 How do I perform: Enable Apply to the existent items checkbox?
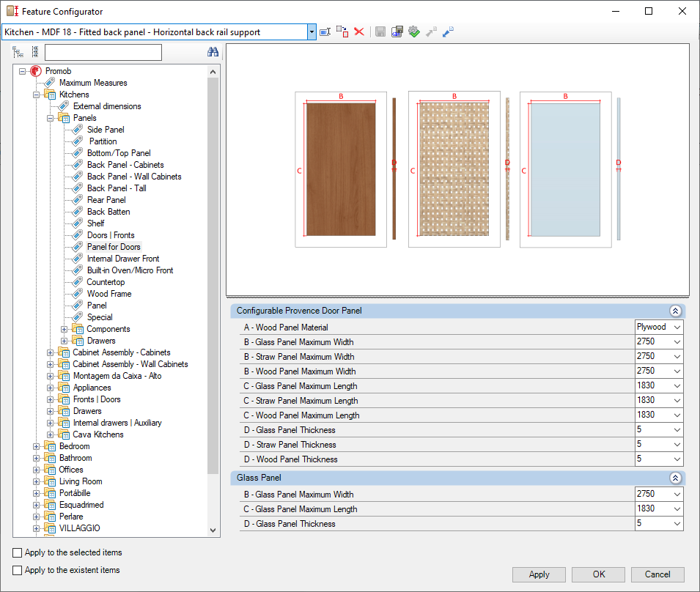[x=18, y=570]
